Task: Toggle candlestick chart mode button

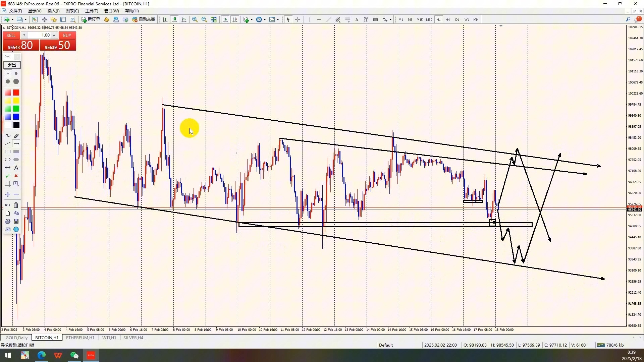Action: pyautogui.click(x=174, y=19)
